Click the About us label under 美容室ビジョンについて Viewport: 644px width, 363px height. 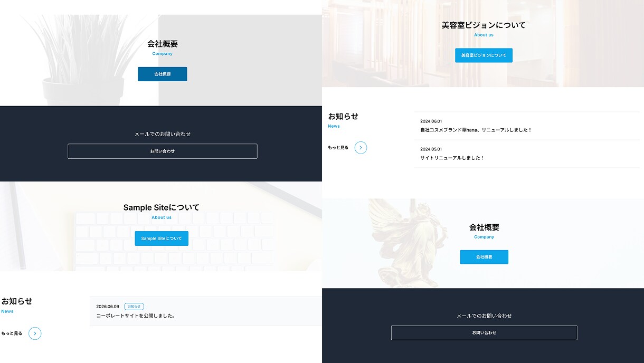point(484,35)
